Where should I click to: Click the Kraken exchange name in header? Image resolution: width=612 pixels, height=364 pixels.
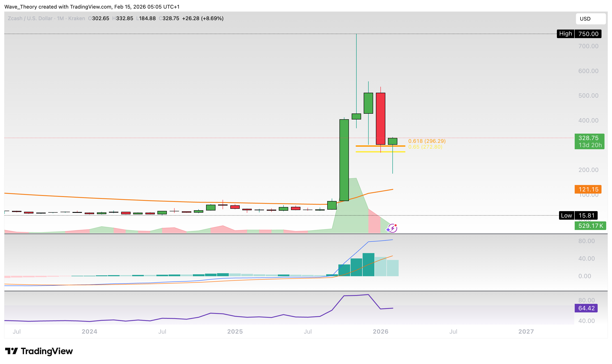[x=76, y=18]
